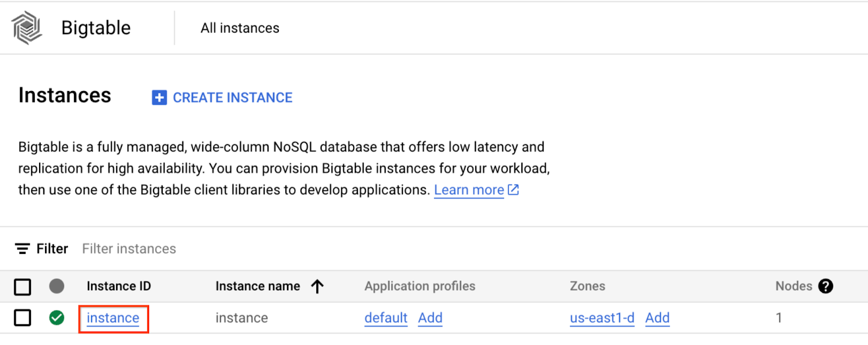Focus the Filter instances input field

pos(129,249)
